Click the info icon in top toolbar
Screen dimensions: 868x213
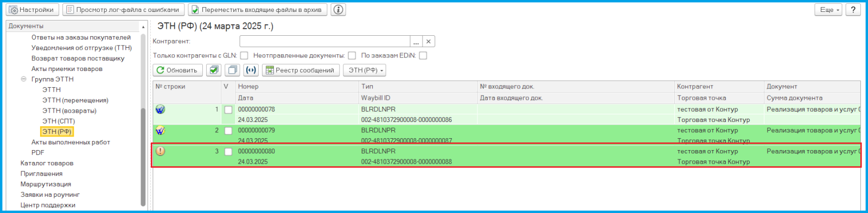(338, 10)
